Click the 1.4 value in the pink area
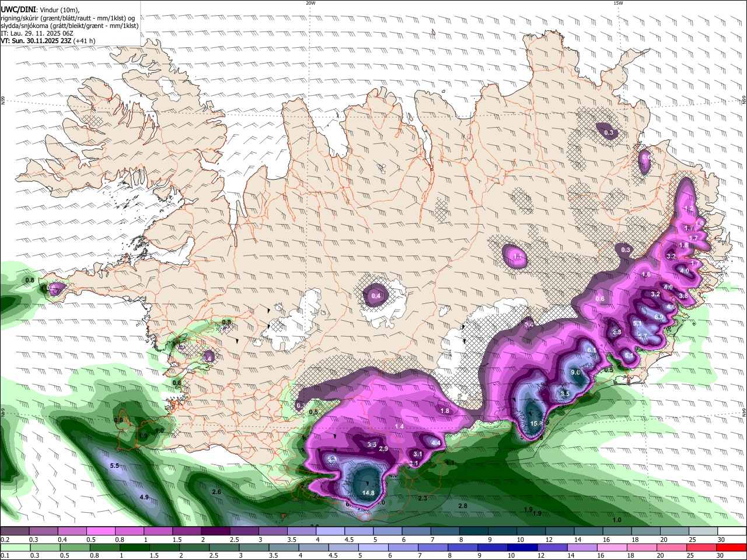The height and width of the screenshot is (560, 747). (x=399, y=427)
